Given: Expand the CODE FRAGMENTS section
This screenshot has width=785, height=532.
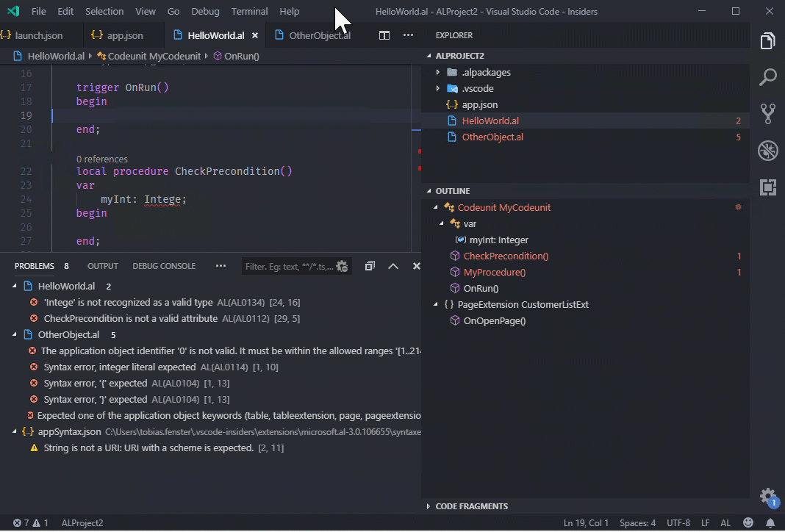Looking at the screenshot, I should pos(429,506).
